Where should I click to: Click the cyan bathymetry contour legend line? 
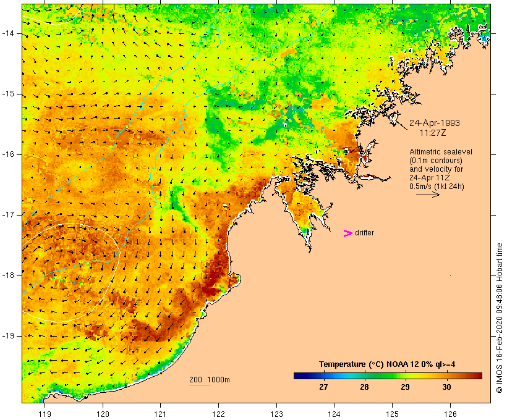click(x=200, y=385)
